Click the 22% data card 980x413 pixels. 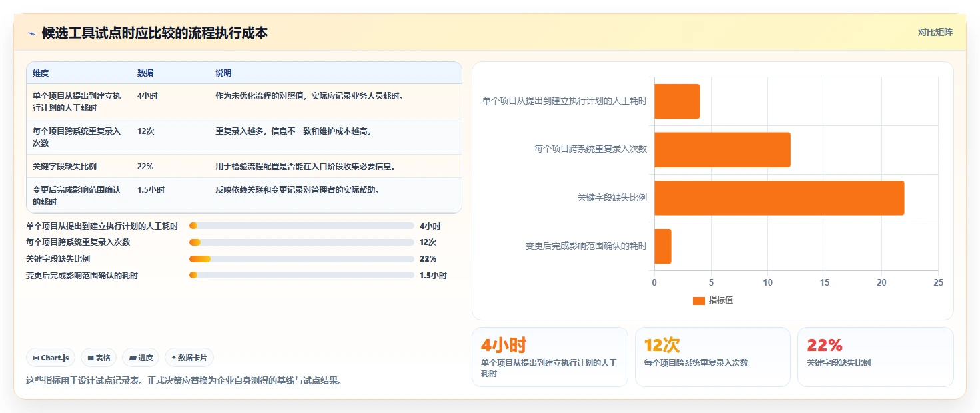[875, 357]
